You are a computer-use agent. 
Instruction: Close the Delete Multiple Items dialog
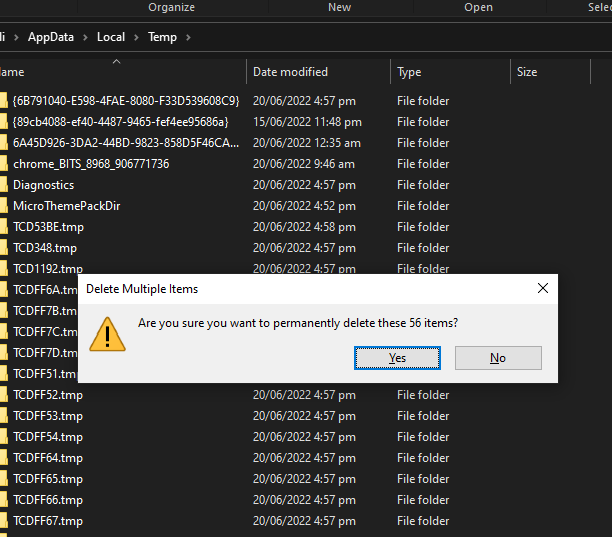coord(543,288)
